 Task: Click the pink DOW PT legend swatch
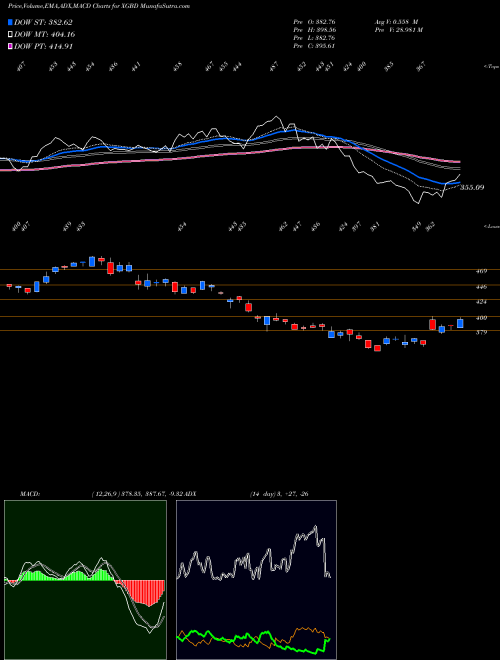coord(11,47)
